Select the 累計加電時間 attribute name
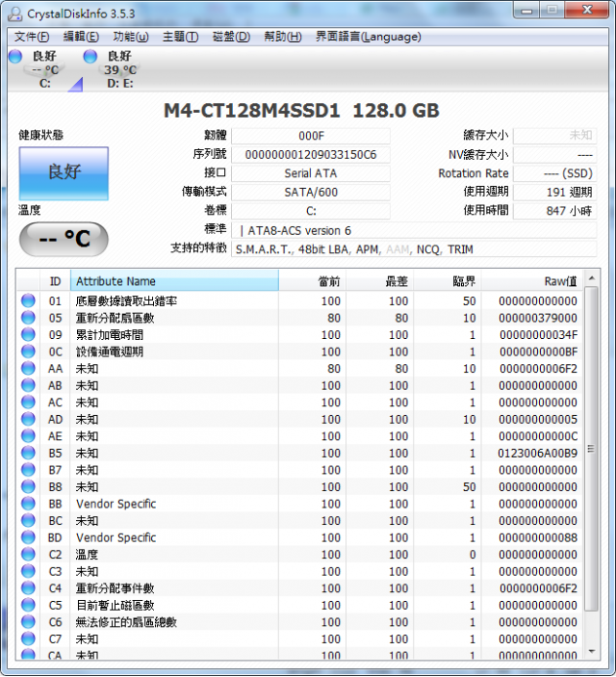 (110, 334)
